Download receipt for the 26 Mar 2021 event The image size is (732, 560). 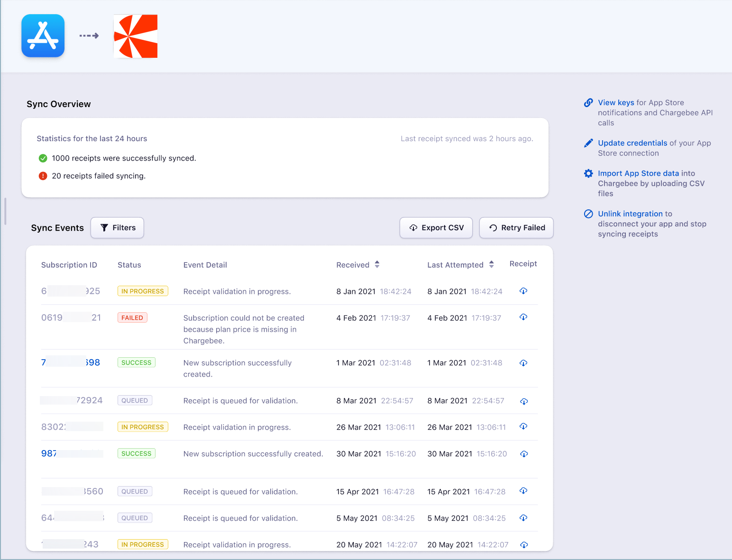(x=523, y=426)
